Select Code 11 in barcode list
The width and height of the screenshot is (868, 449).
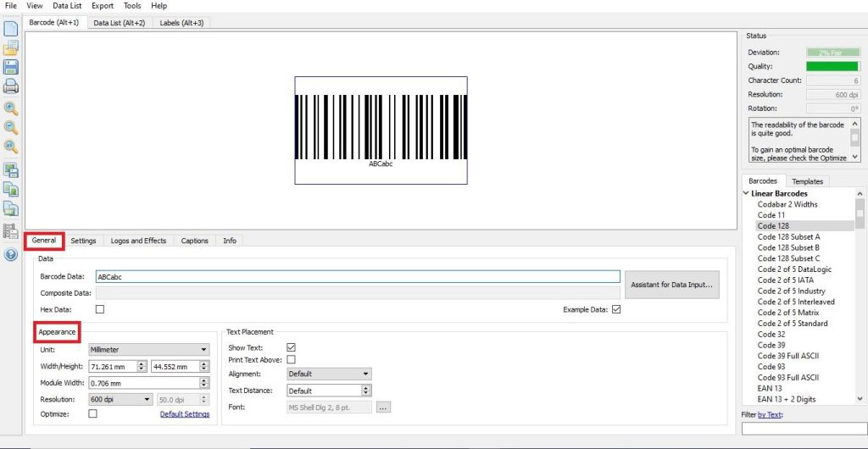(x=771, y=215)
